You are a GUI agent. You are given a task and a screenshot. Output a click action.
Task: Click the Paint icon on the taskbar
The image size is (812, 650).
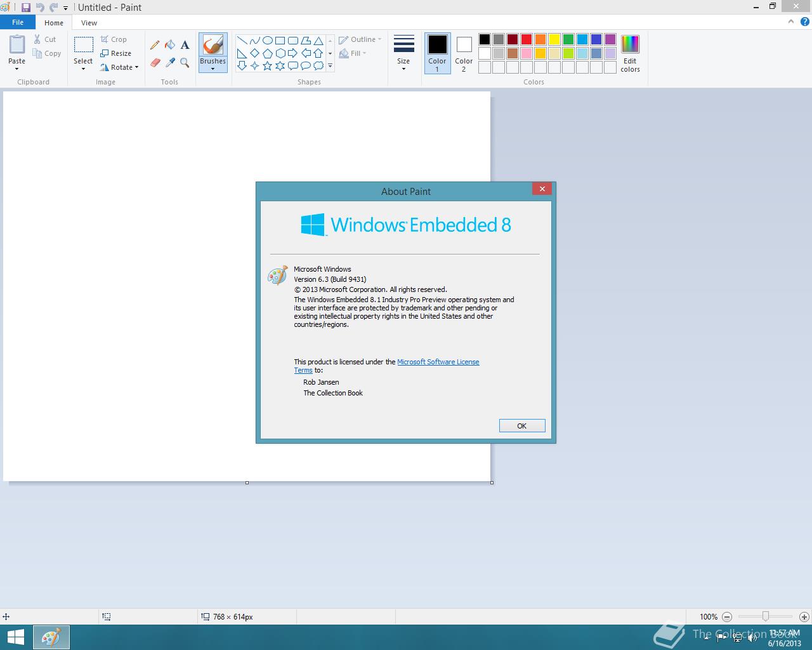51,637
